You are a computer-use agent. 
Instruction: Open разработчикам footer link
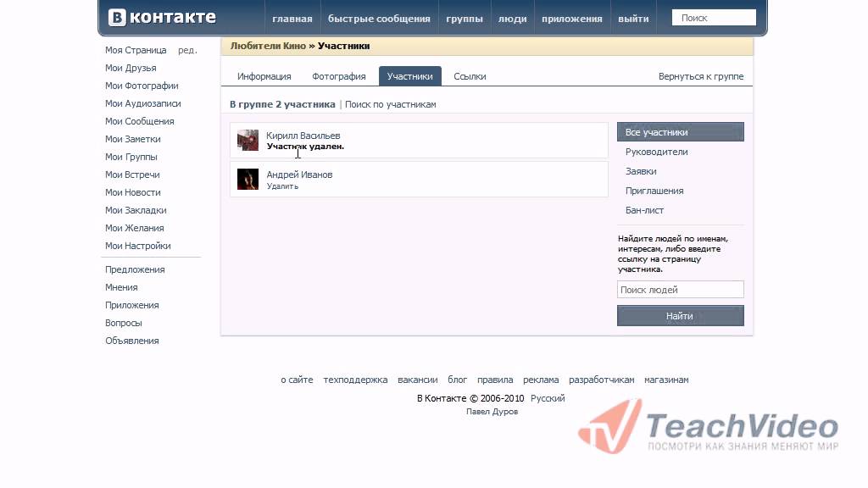coord(602,380)
